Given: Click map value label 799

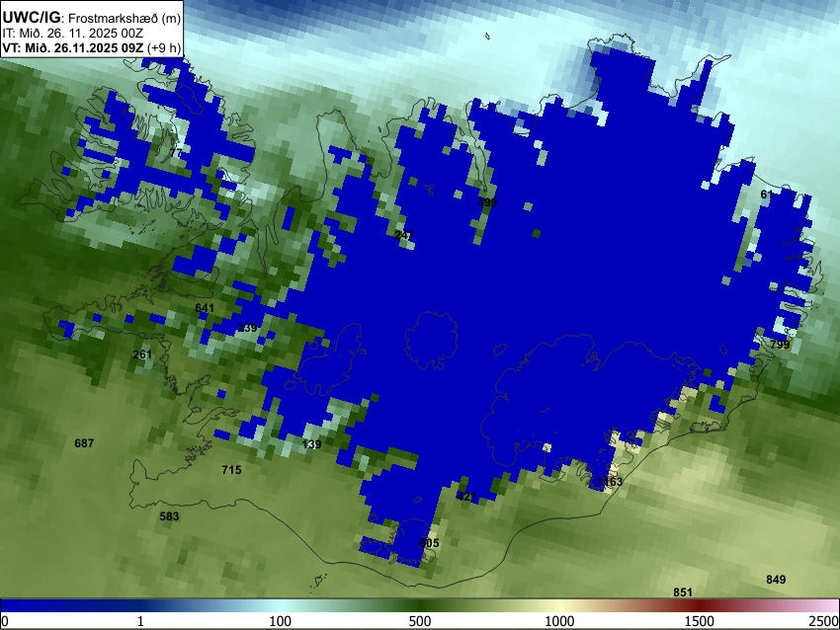Looking at the screenshot, I should click(780, 345).
